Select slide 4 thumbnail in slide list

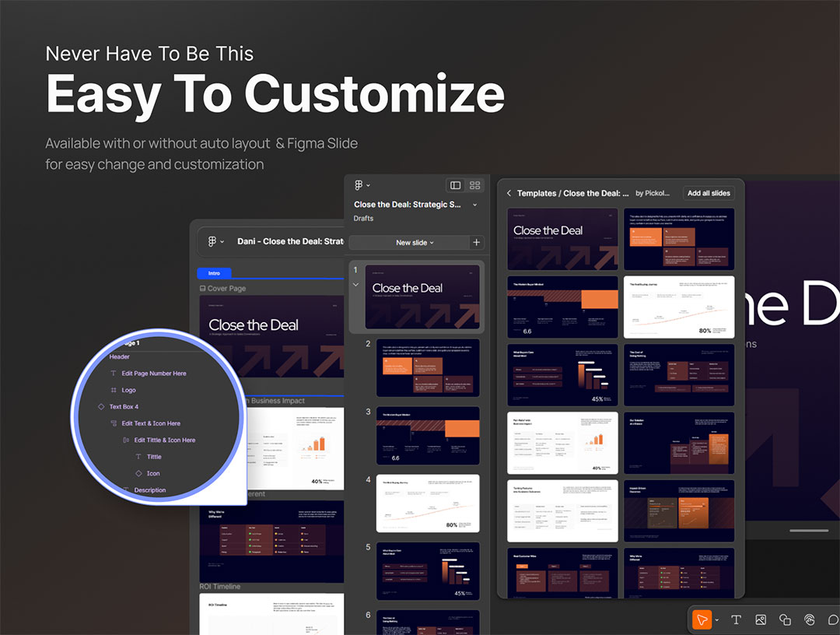[428, 503]
